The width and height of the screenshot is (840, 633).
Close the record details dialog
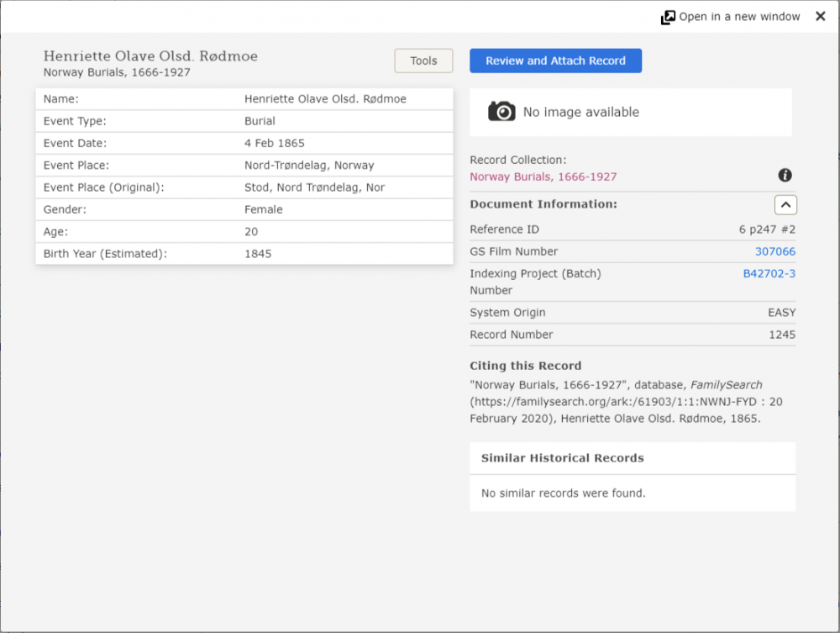pos(820,17)
